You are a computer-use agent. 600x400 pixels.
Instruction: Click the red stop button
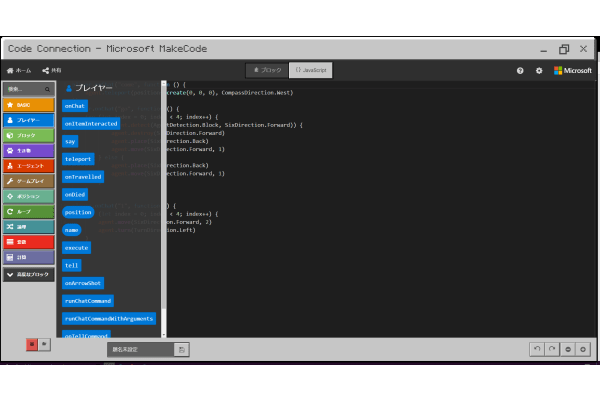click(32, 344)
